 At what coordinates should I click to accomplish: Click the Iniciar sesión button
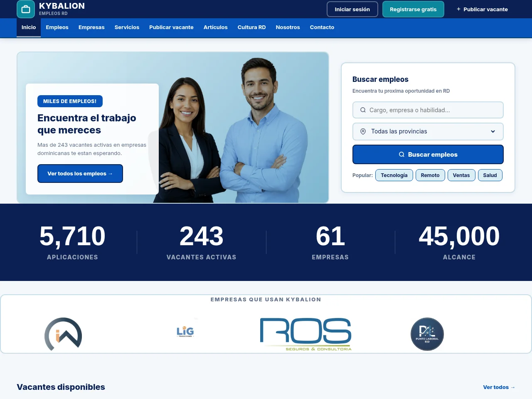352,9
